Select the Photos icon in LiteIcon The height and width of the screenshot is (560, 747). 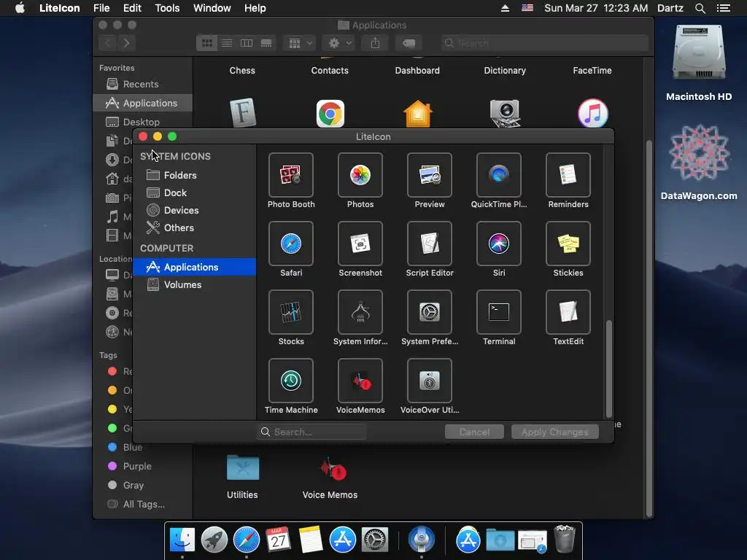pyautogui.click(x=360, y=175)
